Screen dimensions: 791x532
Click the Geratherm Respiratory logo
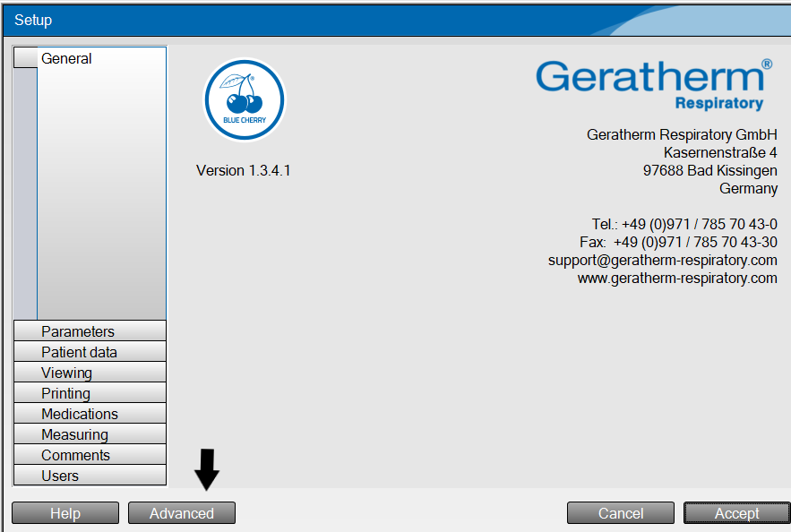point(654,85)
